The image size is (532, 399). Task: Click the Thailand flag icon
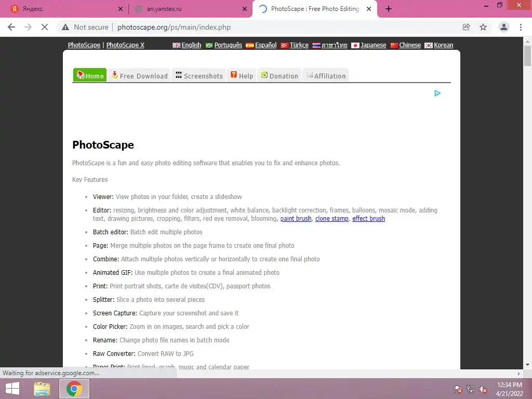[316, 46]
